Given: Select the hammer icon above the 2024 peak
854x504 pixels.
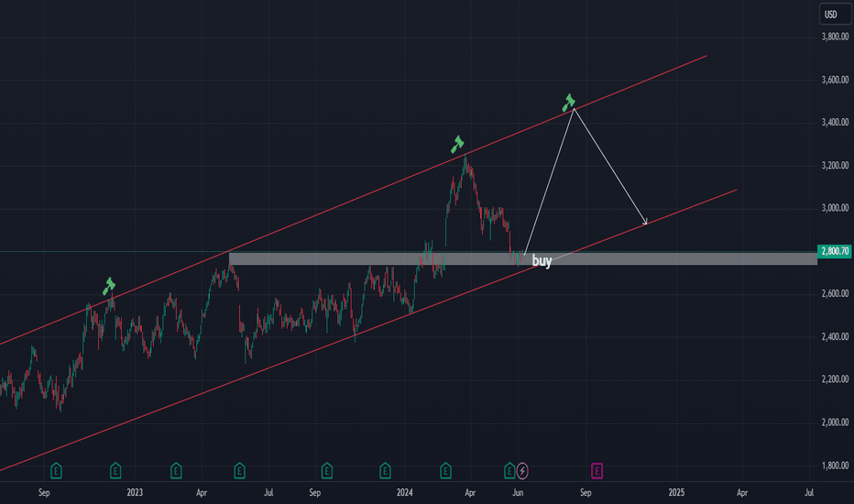Looking at the screenshot, I should (457, 145).
